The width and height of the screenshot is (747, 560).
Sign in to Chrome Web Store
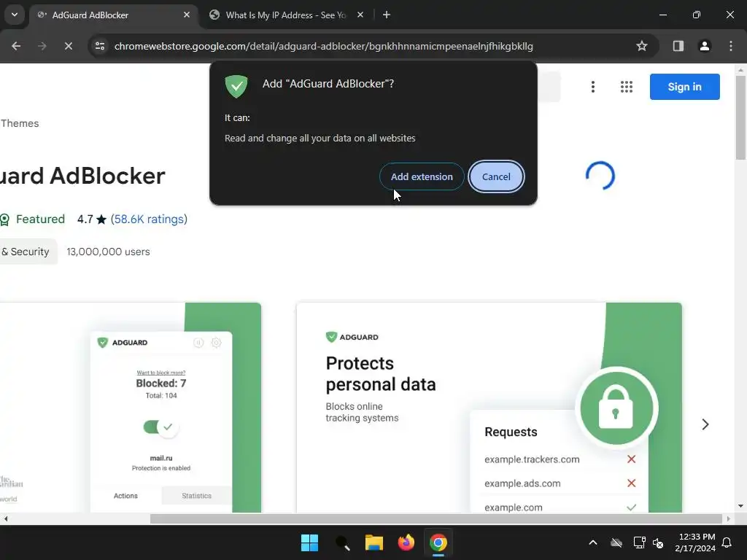pos(684,87)
